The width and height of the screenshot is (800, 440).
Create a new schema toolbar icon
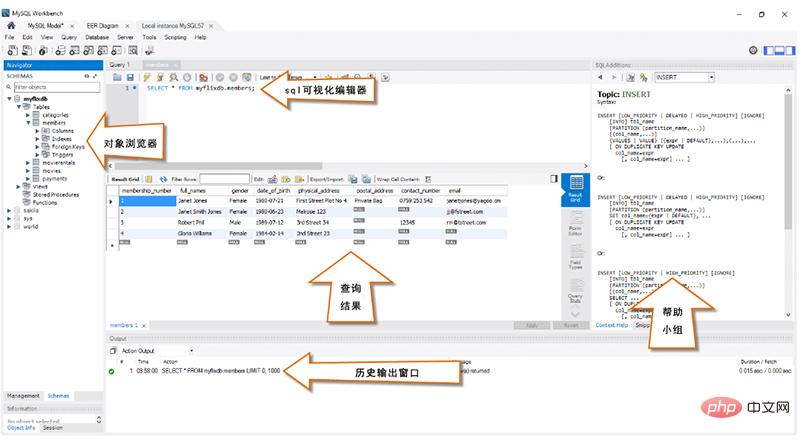60,50
